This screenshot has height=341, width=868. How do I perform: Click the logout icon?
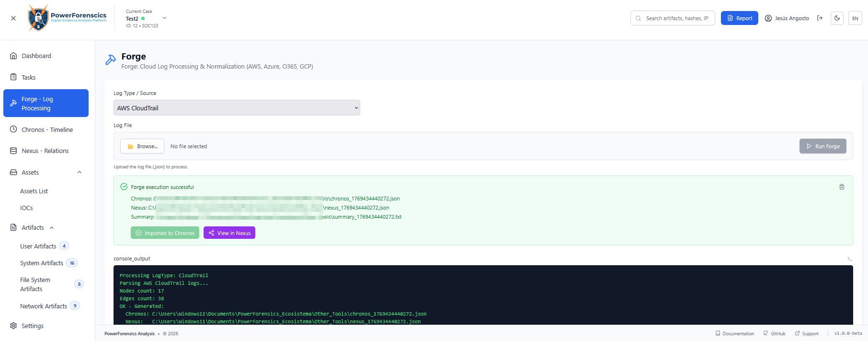coord(820,18)
